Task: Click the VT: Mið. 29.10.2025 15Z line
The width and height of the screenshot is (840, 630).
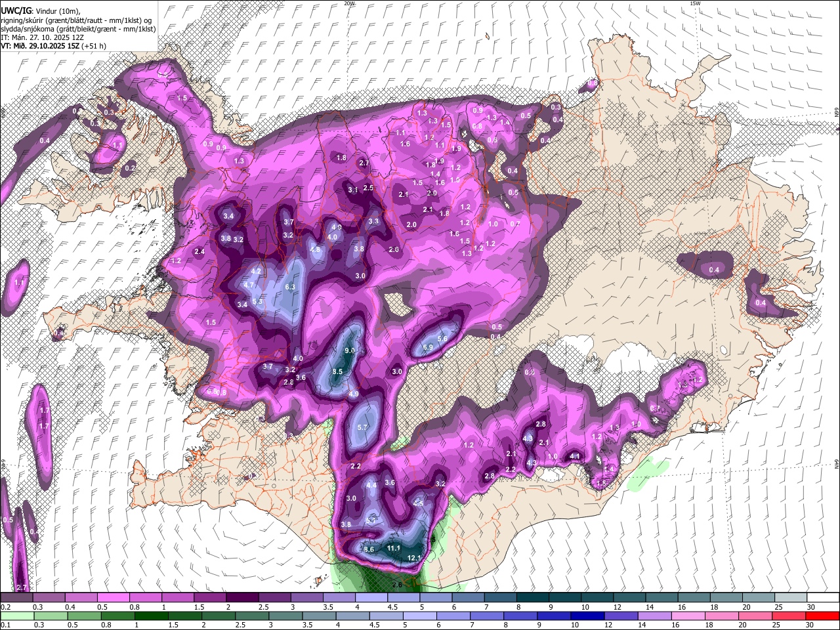Action: click(53, 46)
